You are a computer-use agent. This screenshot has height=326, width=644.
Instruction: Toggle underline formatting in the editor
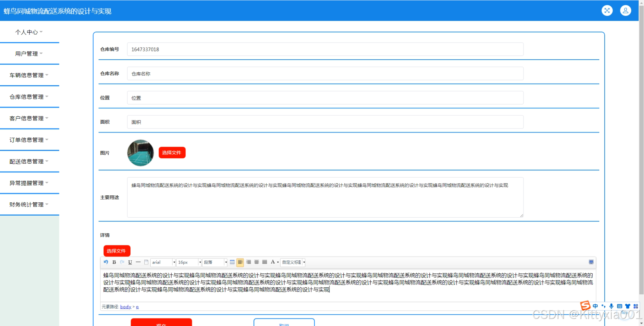point(130,262)
